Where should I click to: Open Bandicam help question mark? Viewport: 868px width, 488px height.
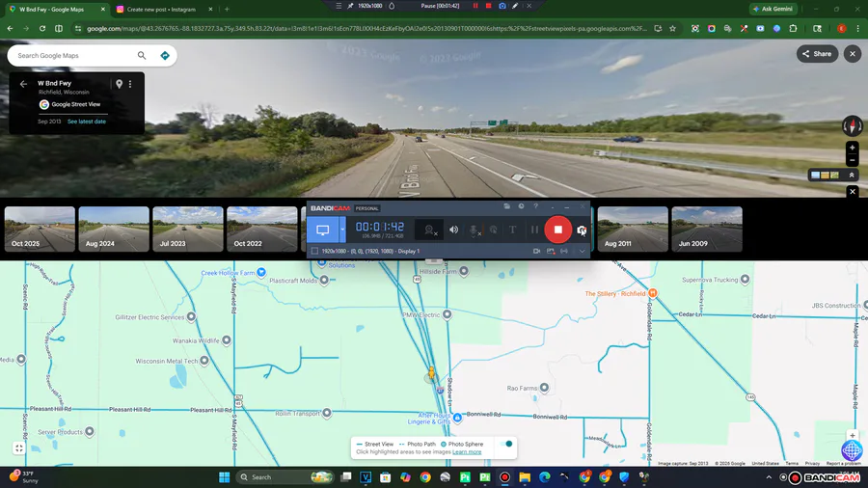click(x=536, y=206)
